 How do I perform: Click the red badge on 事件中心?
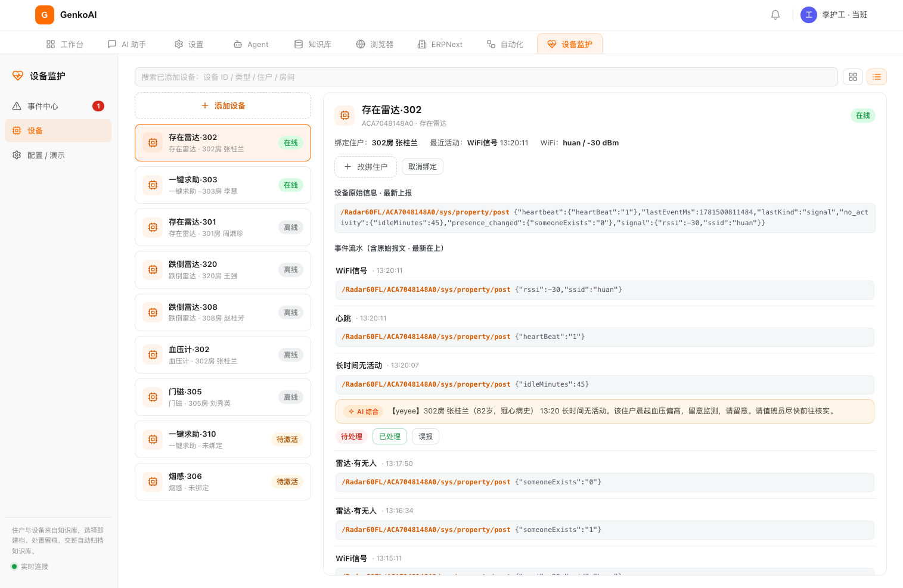98,106
